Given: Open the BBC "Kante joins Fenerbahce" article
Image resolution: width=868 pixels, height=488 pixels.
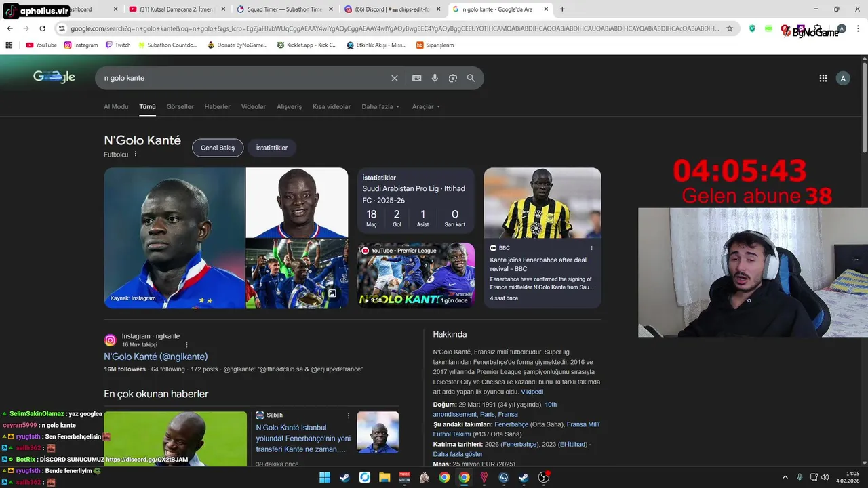Looking at the screenshot, I should tap(538, 264).
